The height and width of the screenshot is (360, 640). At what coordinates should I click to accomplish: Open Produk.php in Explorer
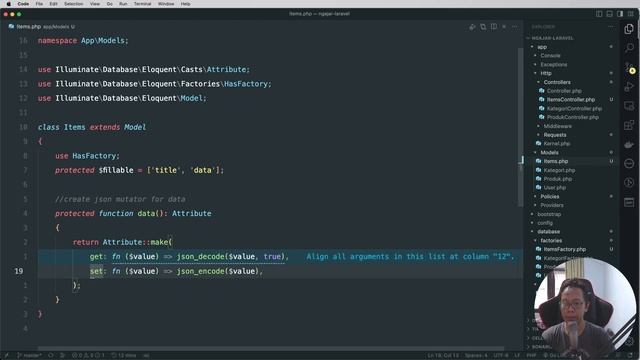click(x=558, y=179)
